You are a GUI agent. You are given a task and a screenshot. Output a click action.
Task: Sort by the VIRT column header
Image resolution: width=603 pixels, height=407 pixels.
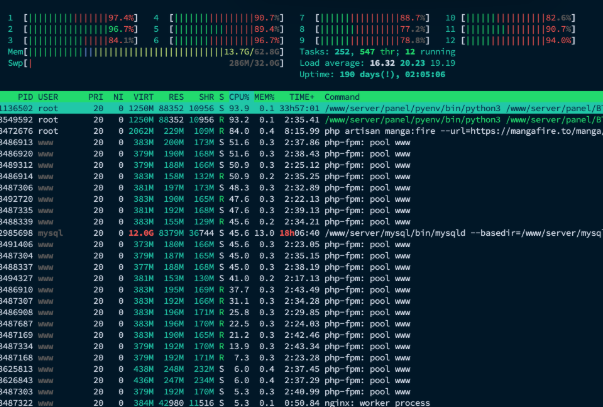pos(142,96)
